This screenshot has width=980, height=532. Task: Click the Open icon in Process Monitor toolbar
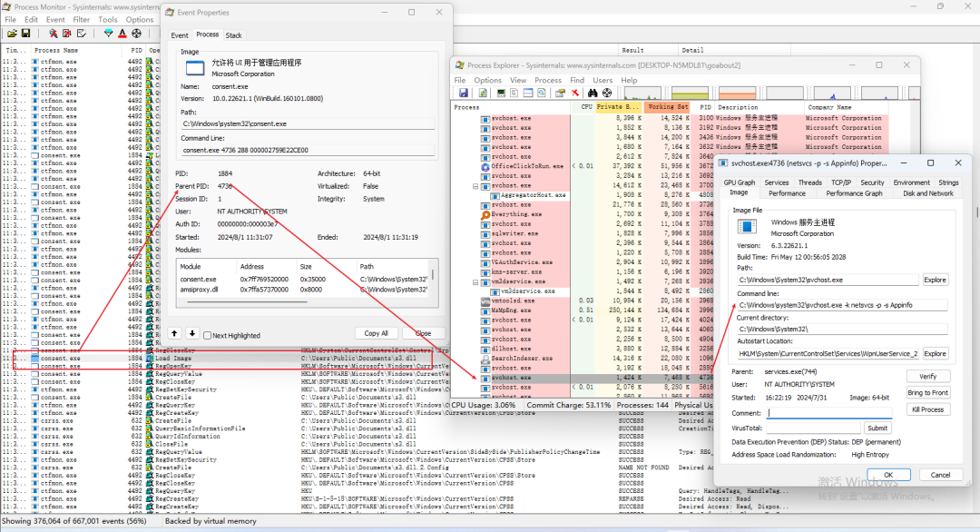point(11,34)
